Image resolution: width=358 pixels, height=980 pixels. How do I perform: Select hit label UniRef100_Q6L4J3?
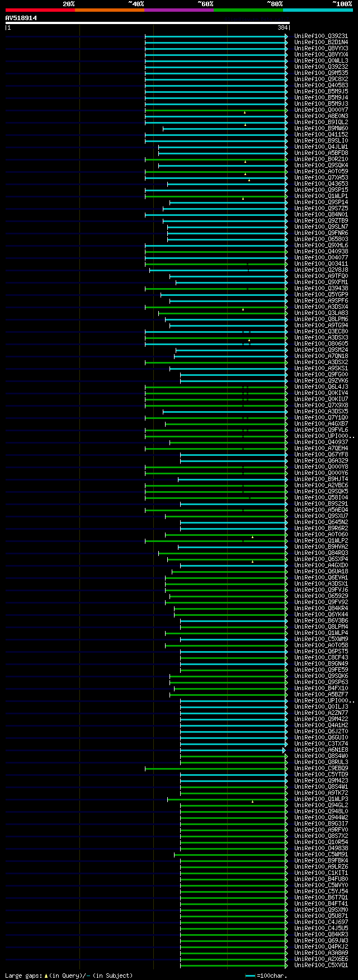(x=321, y=387)
